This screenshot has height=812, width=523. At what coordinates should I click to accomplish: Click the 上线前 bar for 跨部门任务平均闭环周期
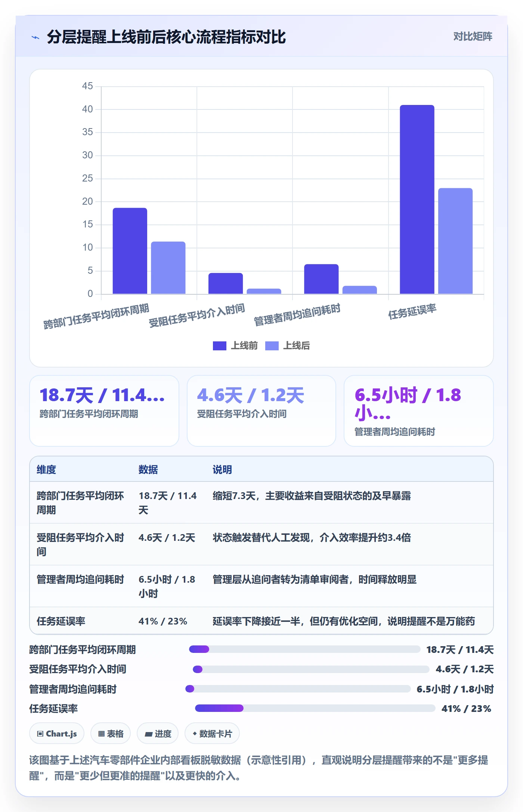(130, 251)
